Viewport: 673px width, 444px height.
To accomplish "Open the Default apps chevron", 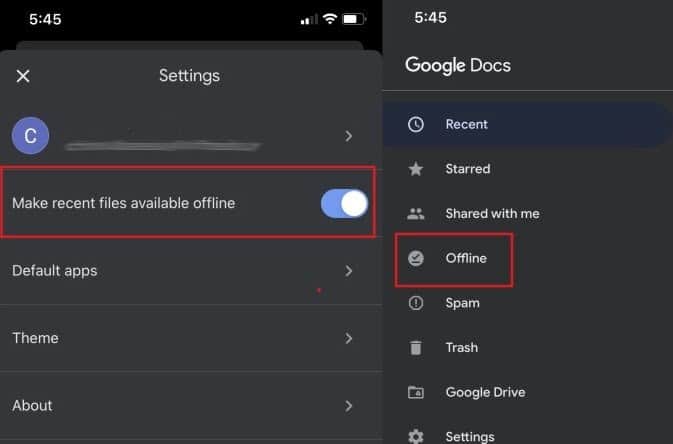I will point(349,271).
